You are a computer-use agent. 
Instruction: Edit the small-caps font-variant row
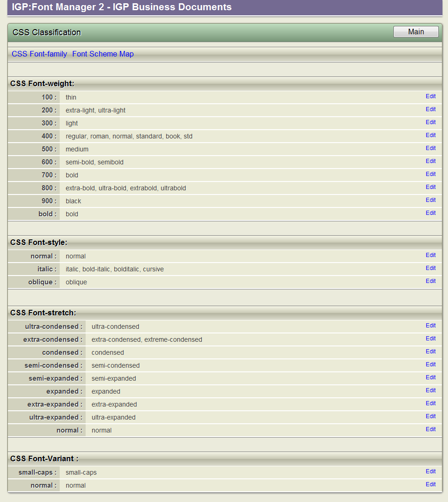coord(430,471)
